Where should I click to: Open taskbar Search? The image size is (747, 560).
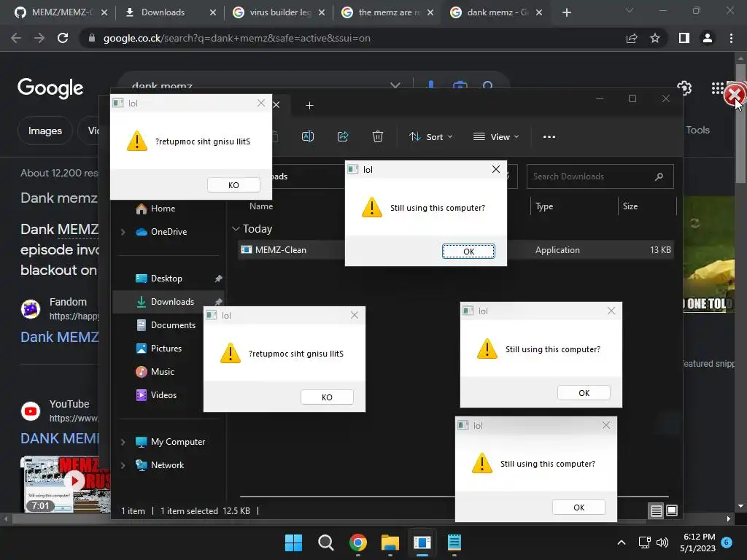tap(326, 542)
